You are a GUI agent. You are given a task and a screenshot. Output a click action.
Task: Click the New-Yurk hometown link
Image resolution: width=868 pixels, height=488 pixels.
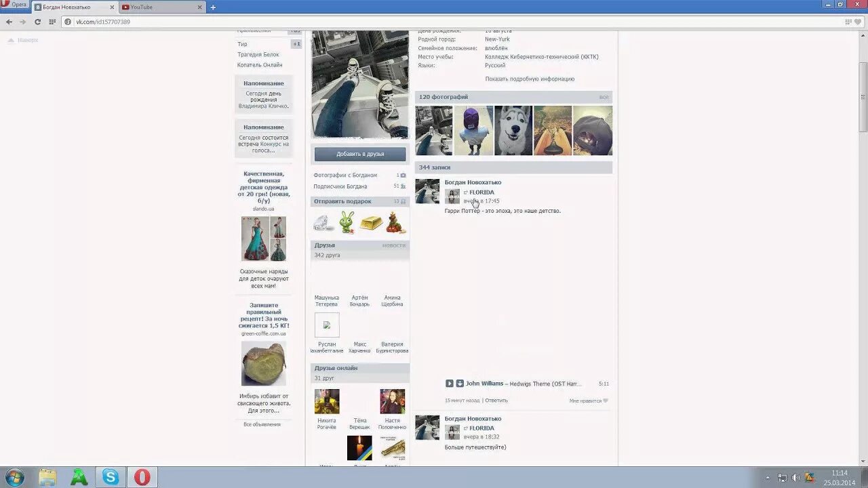pyautogui.click(x=497, y=39)
